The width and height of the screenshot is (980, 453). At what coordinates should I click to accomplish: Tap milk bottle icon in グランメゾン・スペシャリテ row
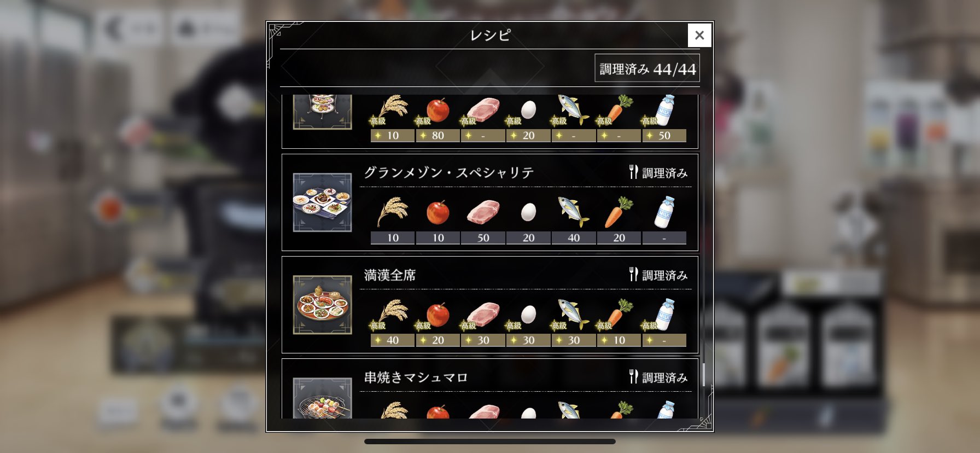point(664,212)
